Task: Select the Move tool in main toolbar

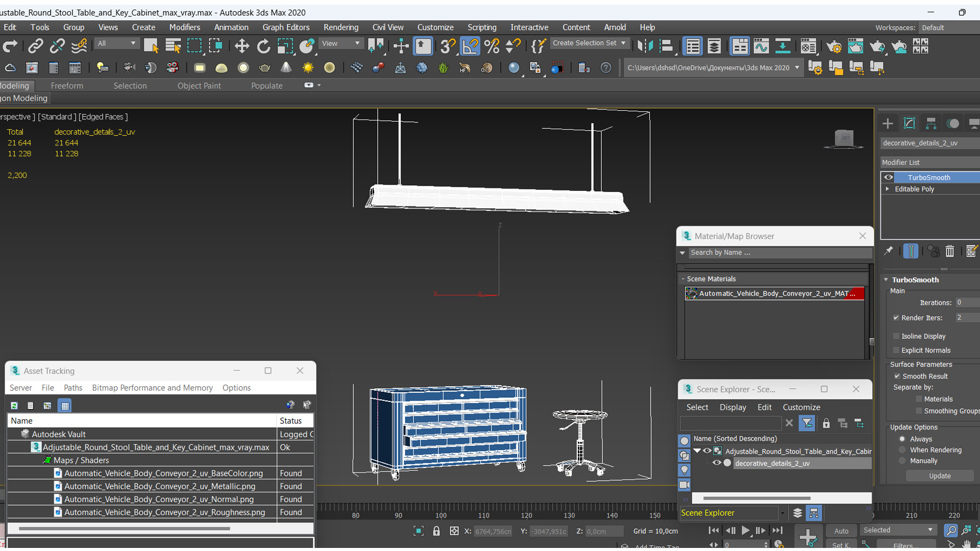Action: 241,46
